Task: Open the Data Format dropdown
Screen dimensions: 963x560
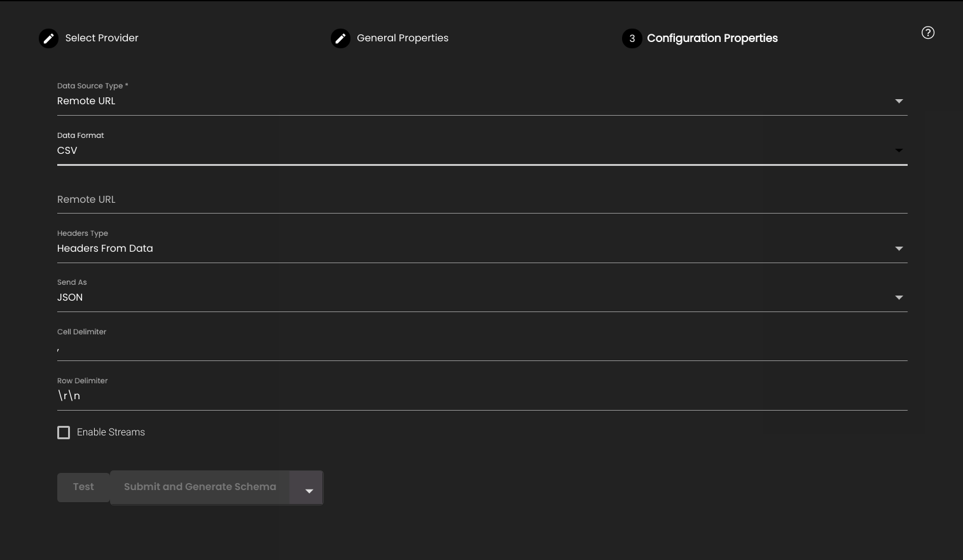Action: point(482,151)
